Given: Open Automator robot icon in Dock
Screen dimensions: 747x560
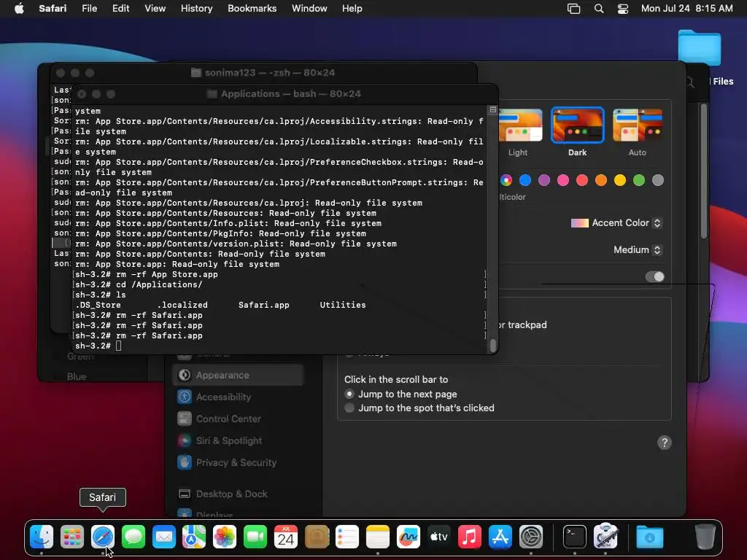Looking at the screenshot, I should [x=605, y=537].
